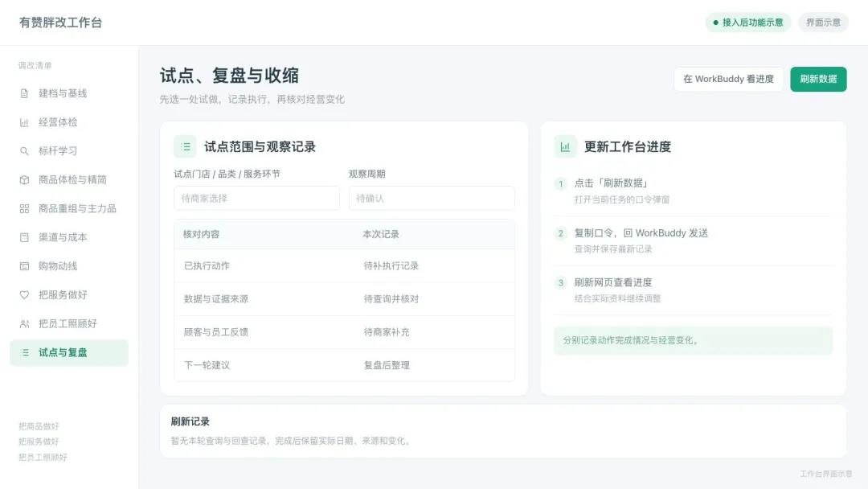Screen dimensions: 868x489
Task: Click the 渠道与成本 sidebar icon
Action: pos(24,237)
